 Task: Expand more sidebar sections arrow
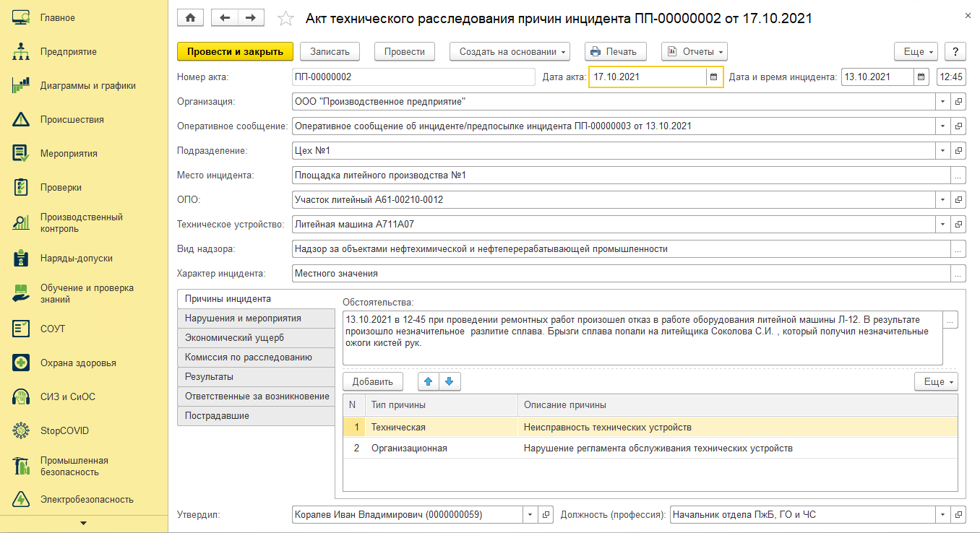[83, 523]
